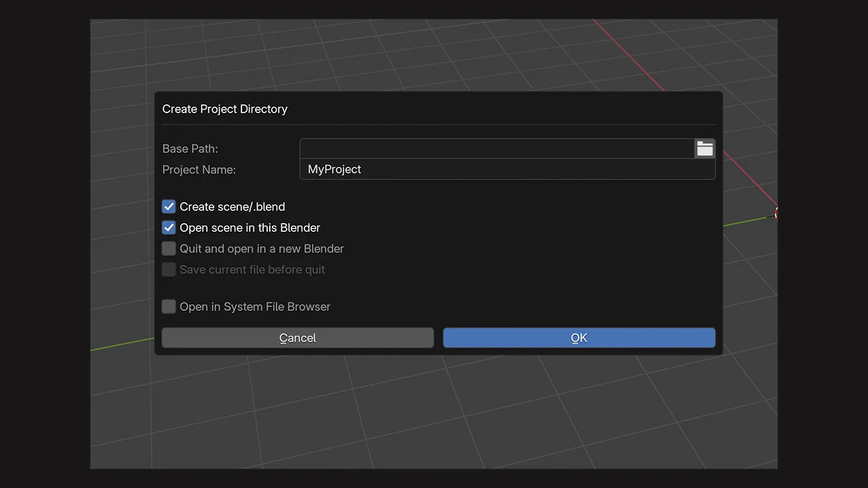Click the Create Project Directory title bar

click(x=224, y=108)
